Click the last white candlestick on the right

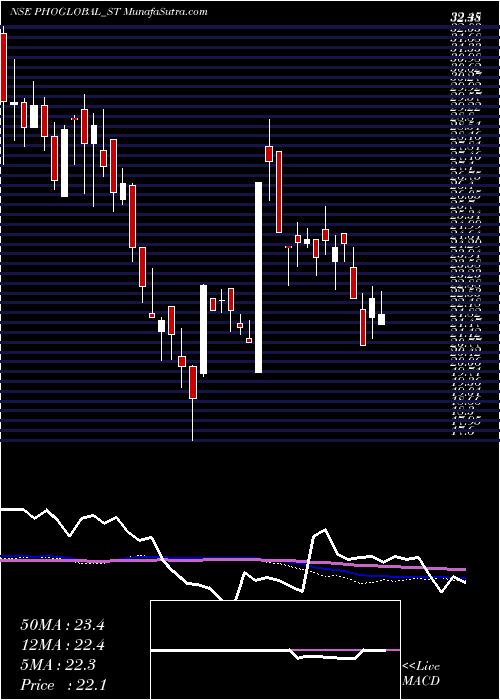(x=382, y=319)
